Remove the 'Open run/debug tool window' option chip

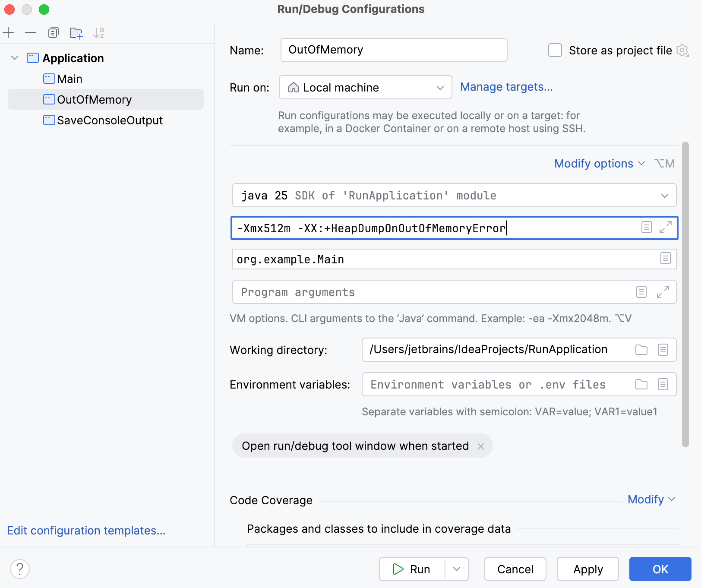(481, 446)
